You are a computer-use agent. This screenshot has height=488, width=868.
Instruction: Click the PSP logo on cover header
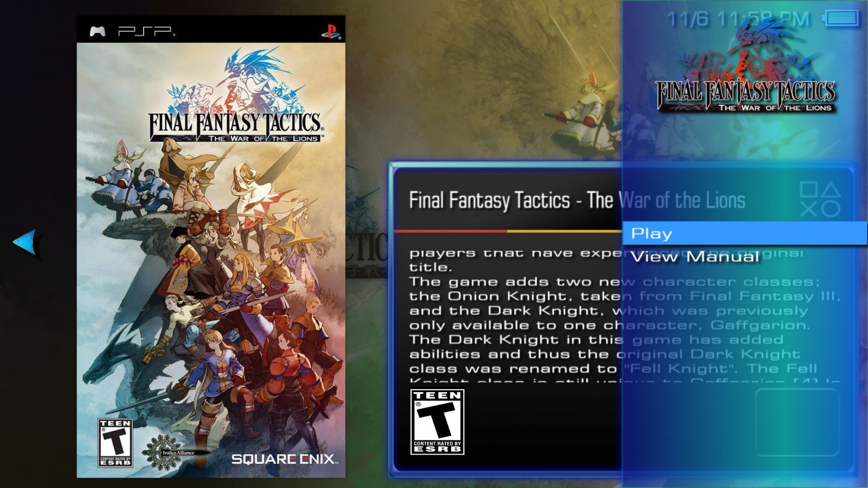146,31
